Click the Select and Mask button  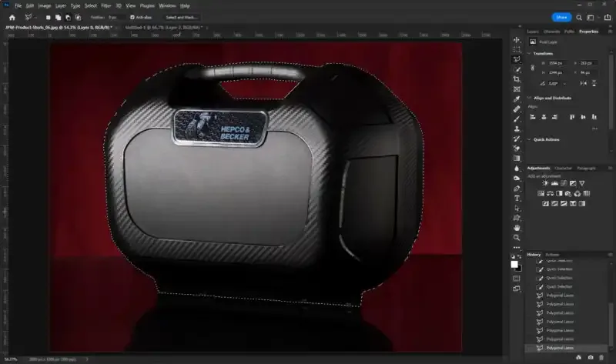pyautogui.click(x=182, y=16)
